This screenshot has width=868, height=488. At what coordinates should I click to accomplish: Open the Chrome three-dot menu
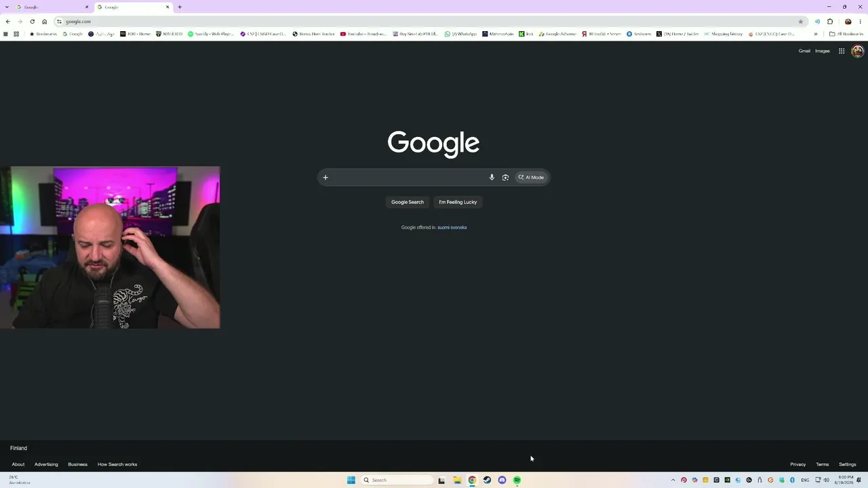[x=860, y=22]
